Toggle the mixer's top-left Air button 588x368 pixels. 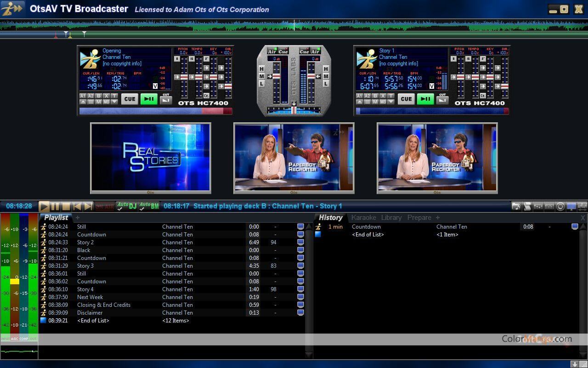point(272,52)
